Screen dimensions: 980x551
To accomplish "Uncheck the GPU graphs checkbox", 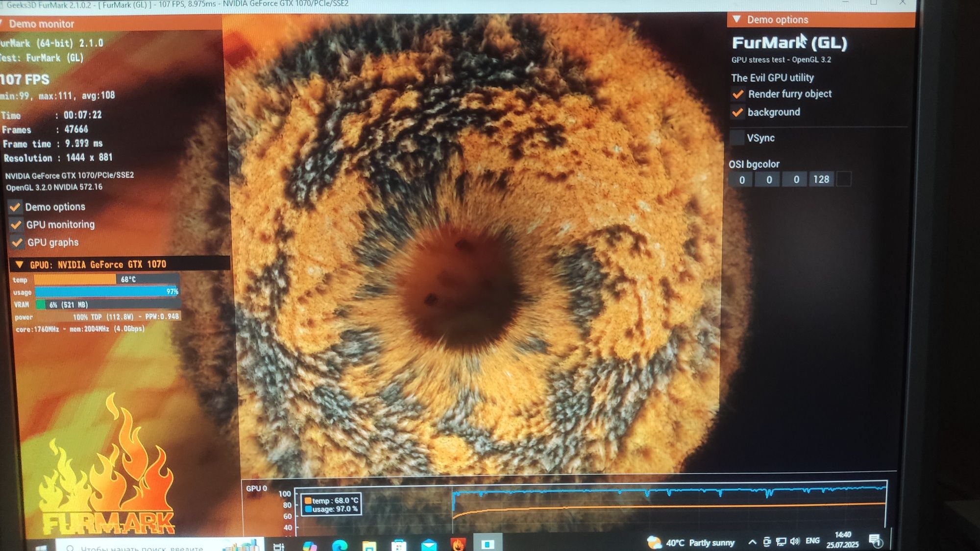I will pos(17,242).
